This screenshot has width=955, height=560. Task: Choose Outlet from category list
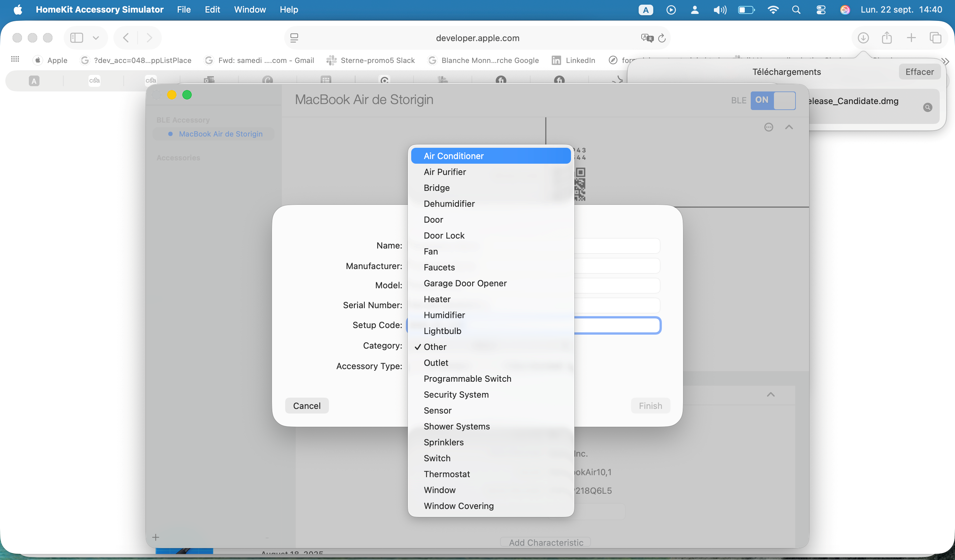coord(491,363)
